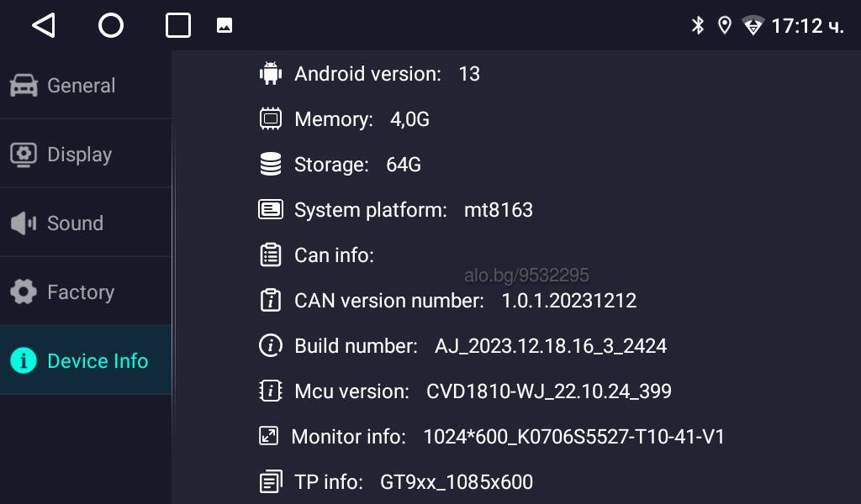Tap the memory value 4,0G

(409, 119)
